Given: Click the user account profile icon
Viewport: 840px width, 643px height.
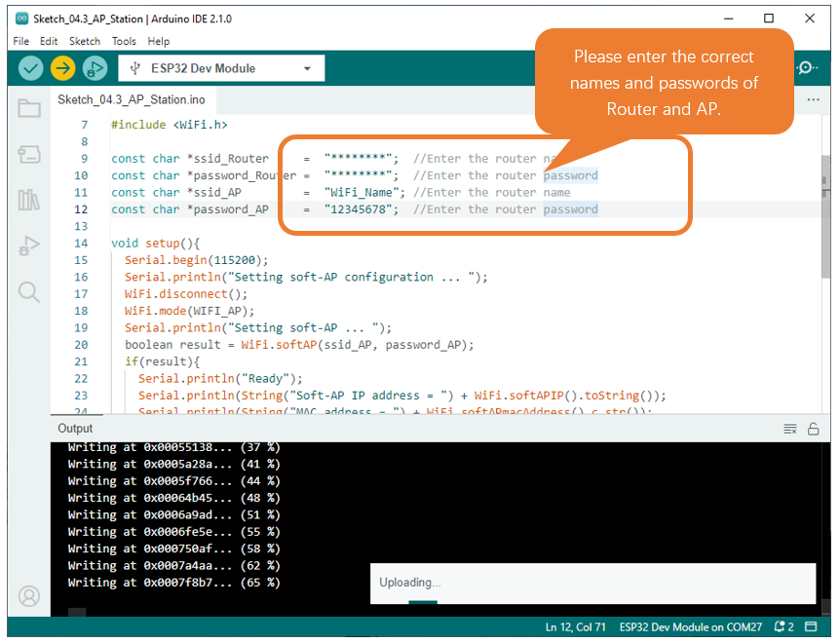Looking at the screenshot, I should click(x=29, y=596).
